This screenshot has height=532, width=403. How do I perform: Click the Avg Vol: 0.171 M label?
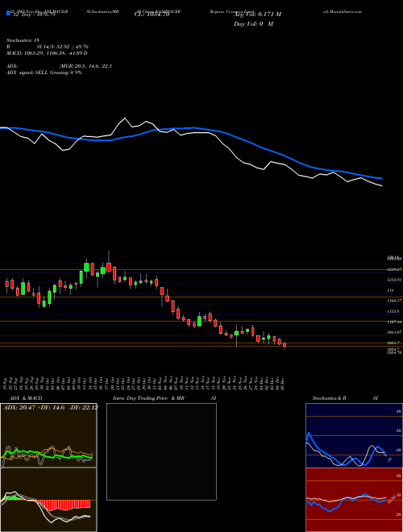(257, 15)
